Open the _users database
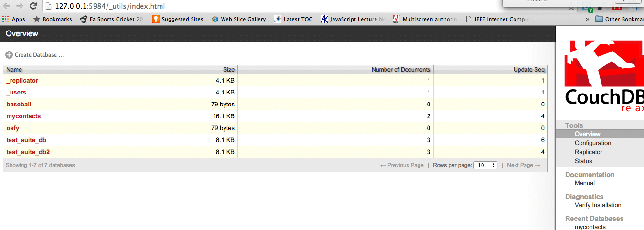 pyautogui.click(x=16, y=93)
